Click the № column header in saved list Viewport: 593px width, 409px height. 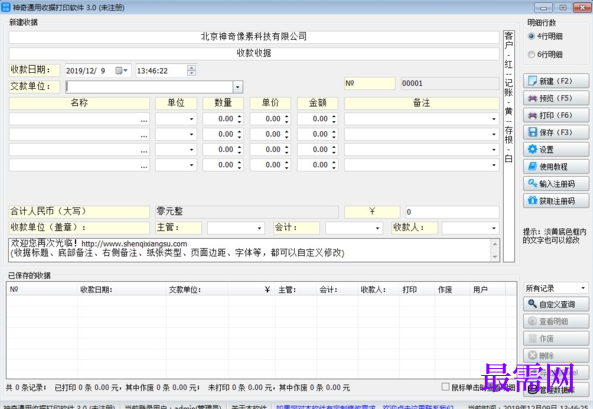(42, 290)
